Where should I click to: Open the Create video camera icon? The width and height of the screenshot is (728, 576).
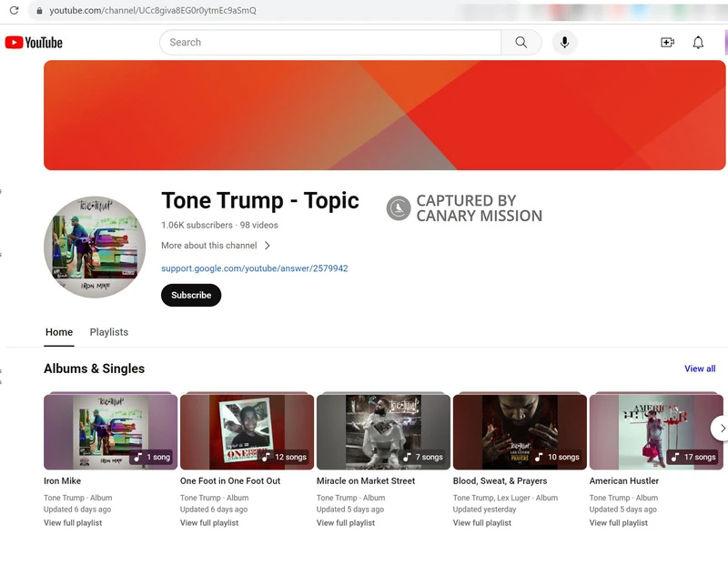point(667,42)
